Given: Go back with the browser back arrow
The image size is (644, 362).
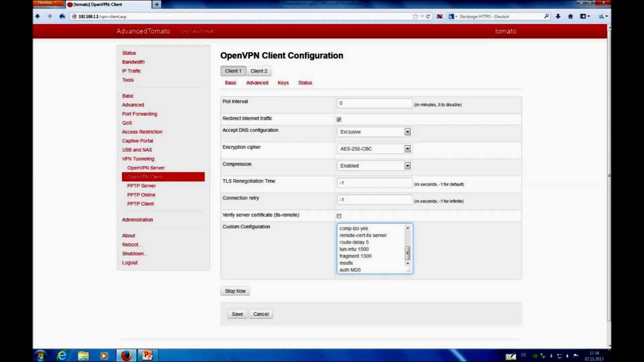Looking at the screenshot, I should pos(37,17).
